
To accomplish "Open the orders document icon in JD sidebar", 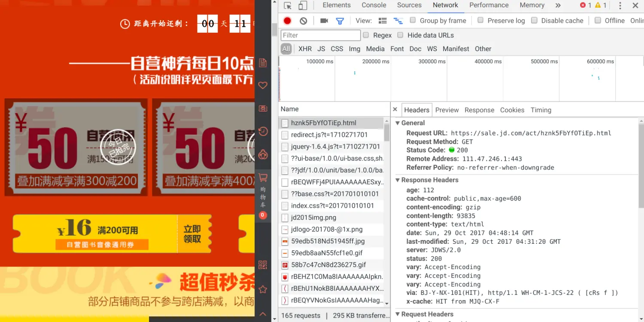I will tap(263, 63).
